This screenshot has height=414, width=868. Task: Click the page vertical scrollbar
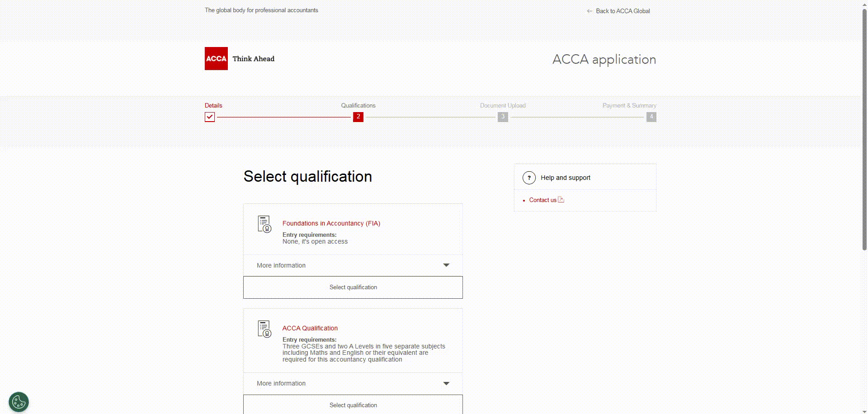864,129
